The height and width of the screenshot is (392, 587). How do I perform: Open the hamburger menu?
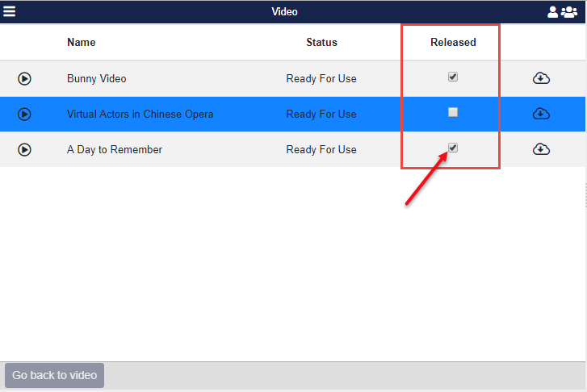(x=10, y=11)
